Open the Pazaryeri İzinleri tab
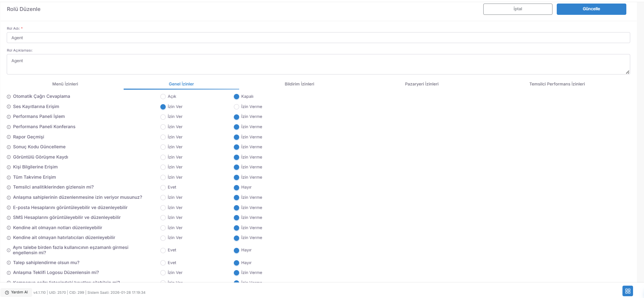Image resolution: width=644 pixels, height=298 pixels. tap(422, 84)
